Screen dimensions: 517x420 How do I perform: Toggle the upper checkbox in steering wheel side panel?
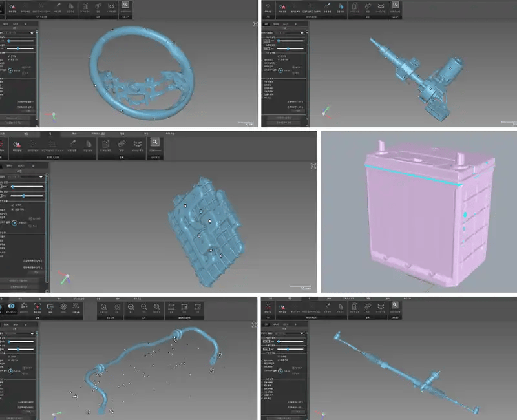click(x=9, y=56)
